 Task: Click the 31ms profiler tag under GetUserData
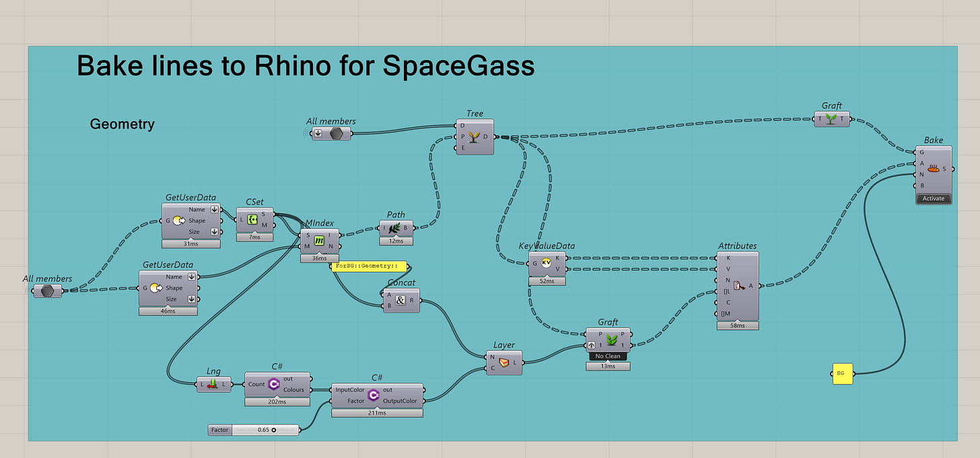point(191,243)
